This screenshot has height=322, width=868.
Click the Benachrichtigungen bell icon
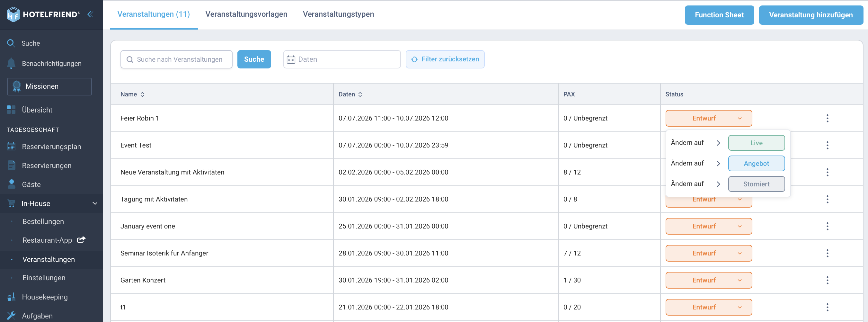(11, 63)
